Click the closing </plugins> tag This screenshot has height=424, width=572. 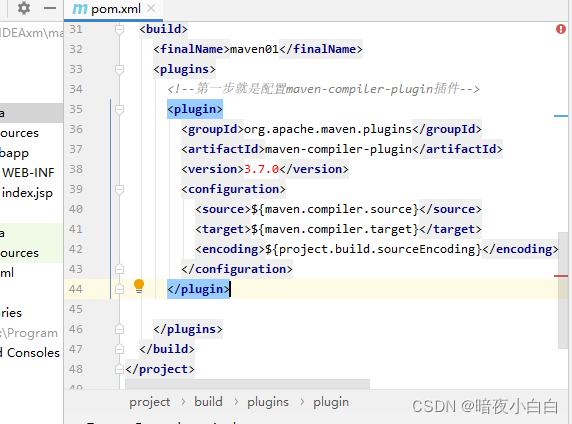pyautogui.click(x=188, y=329)
